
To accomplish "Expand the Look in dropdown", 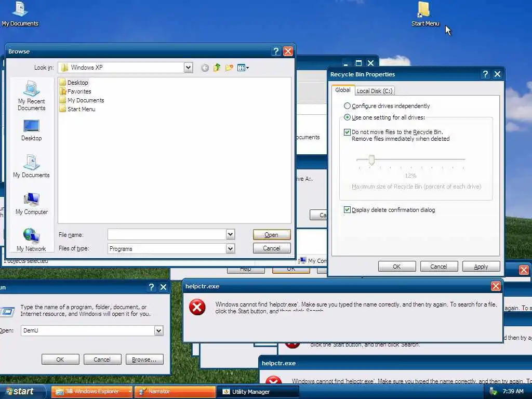I will pos(188,68).
